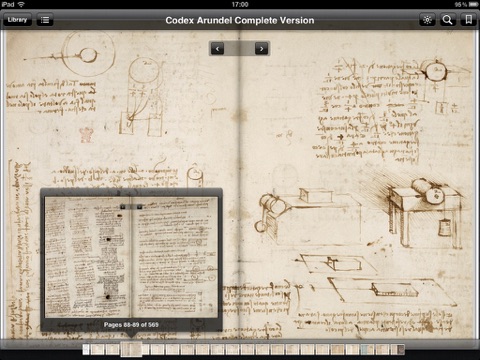480x360 pixels.
Task: Tap the 'Pages 88-89 of 569' label
Action: 131,324
